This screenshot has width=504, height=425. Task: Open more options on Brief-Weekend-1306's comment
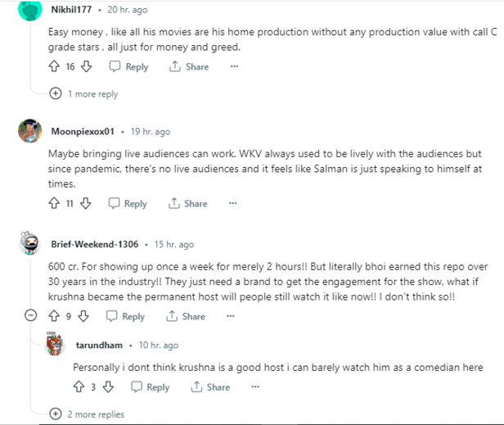pyautogui.click(x=232, y=316)
